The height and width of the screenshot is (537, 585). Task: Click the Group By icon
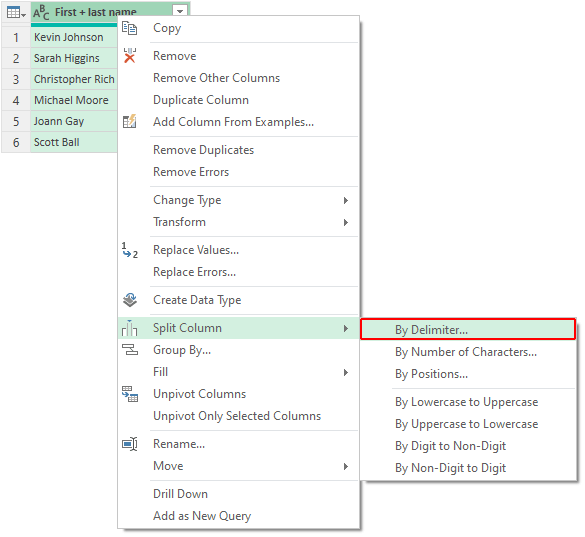129,350
